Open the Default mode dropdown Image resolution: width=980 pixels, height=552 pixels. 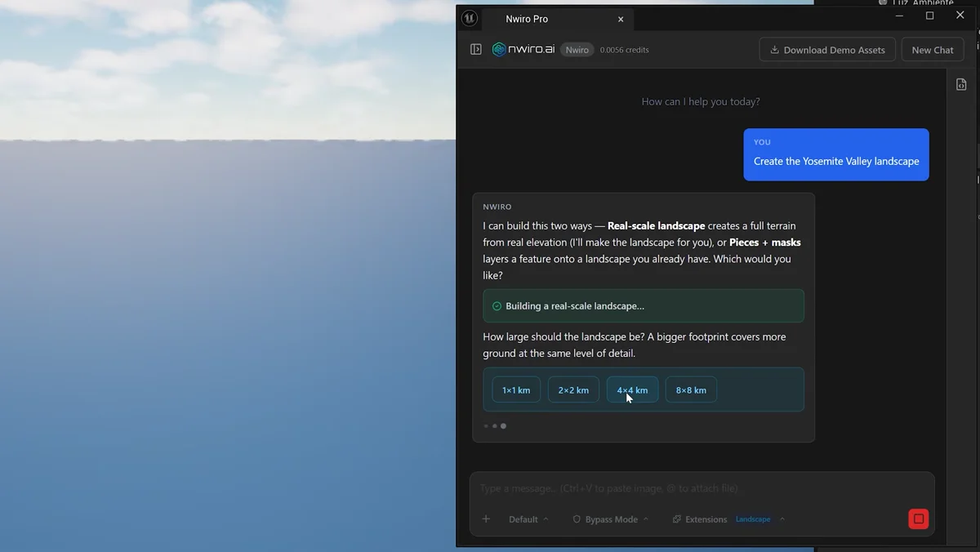pos(528,519)
